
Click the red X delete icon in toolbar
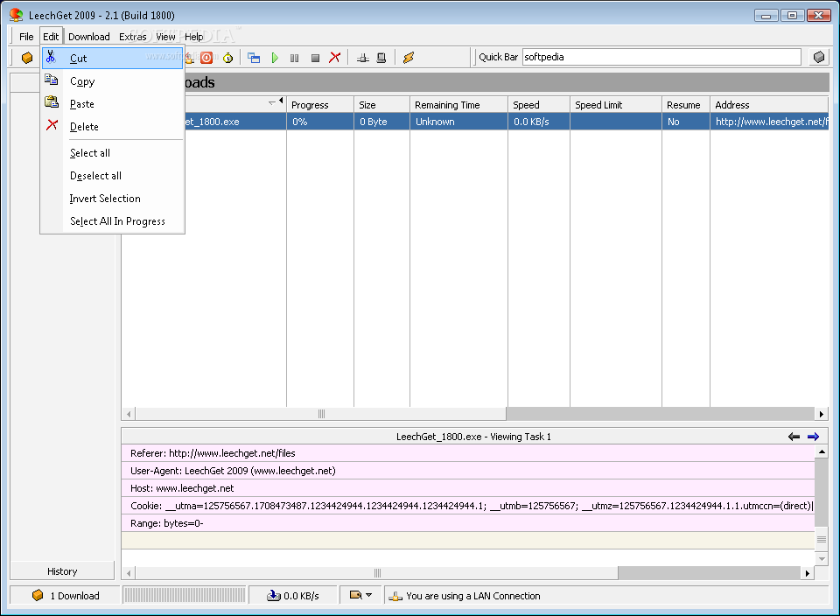click(x=335, y=58)
